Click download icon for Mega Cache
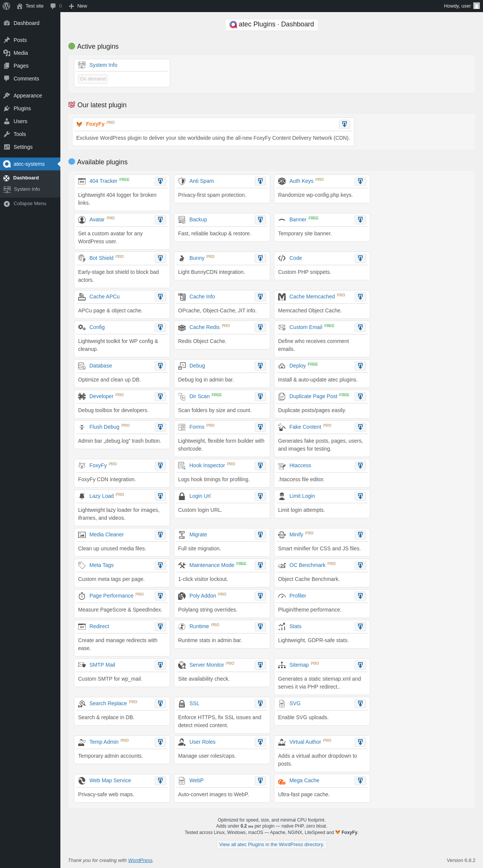The height and width of the screenshot is (868, 483). point(360,781)
